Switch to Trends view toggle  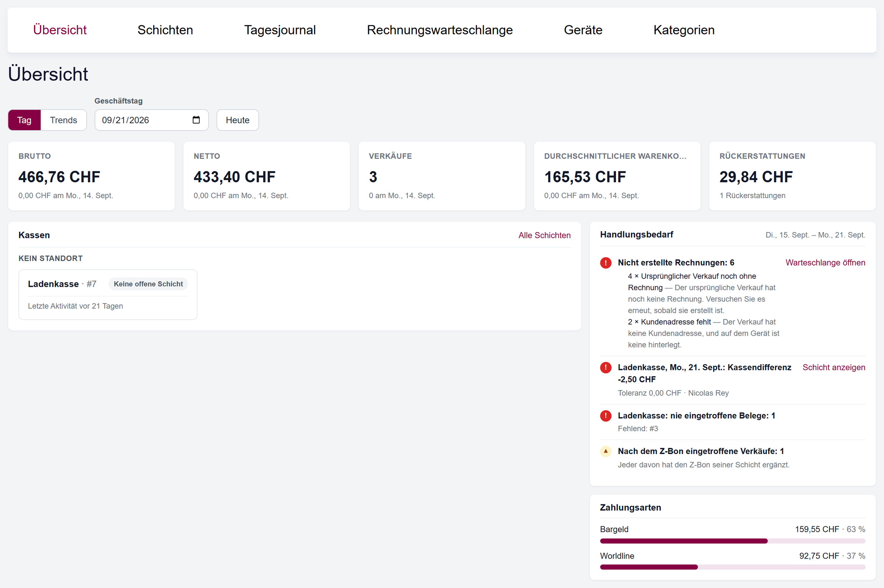tap(64, 120)
